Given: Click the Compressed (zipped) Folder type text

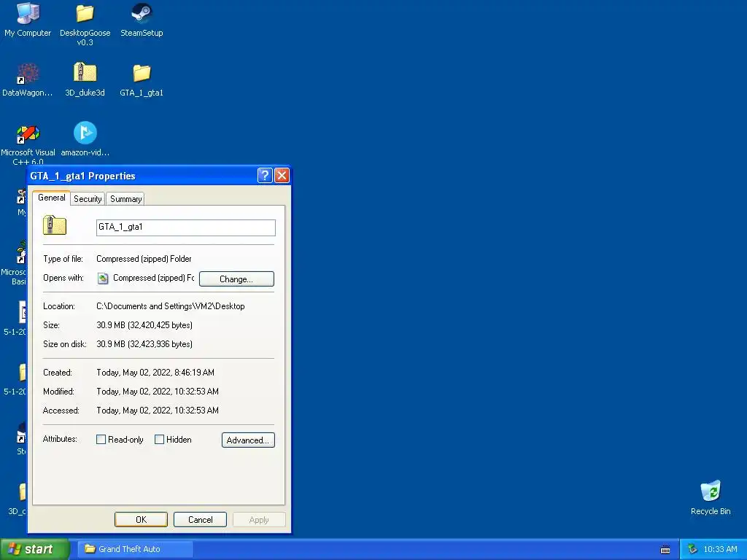Looking at the screenshot, I should [144, 259].
